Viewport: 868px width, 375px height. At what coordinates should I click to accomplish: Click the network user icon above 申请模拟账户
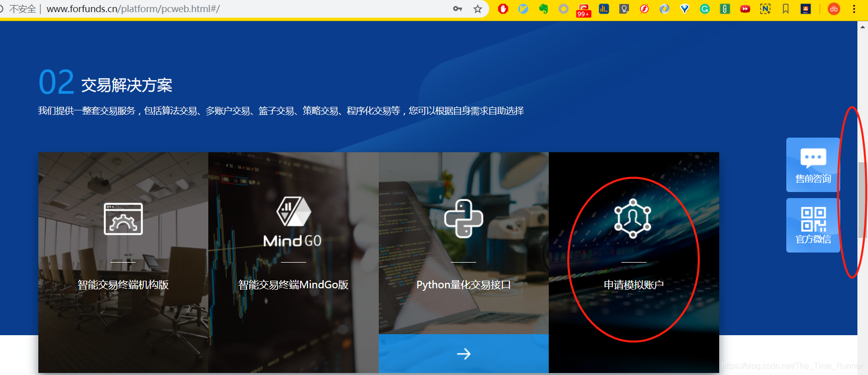(633, 219)
